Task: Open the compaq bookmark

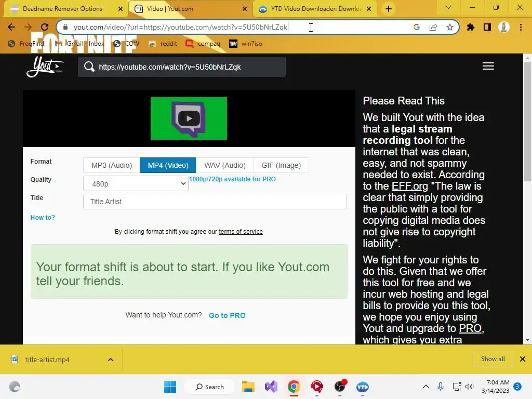Action: coord(203,44)
